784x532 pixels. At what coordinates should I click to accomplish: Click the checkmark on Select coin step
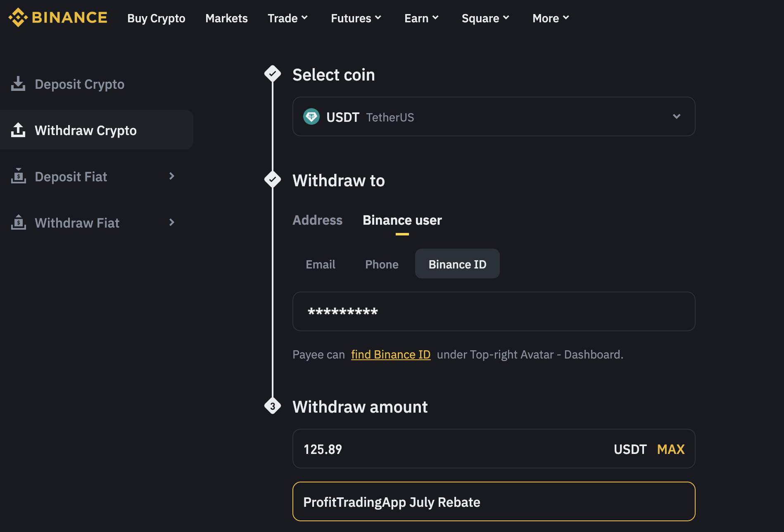(272, 74)
